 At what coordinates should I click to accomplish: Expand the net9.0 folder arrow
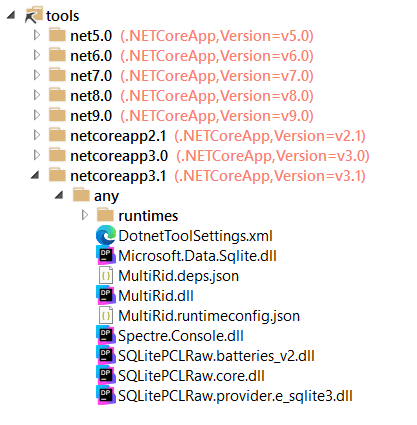37,115
